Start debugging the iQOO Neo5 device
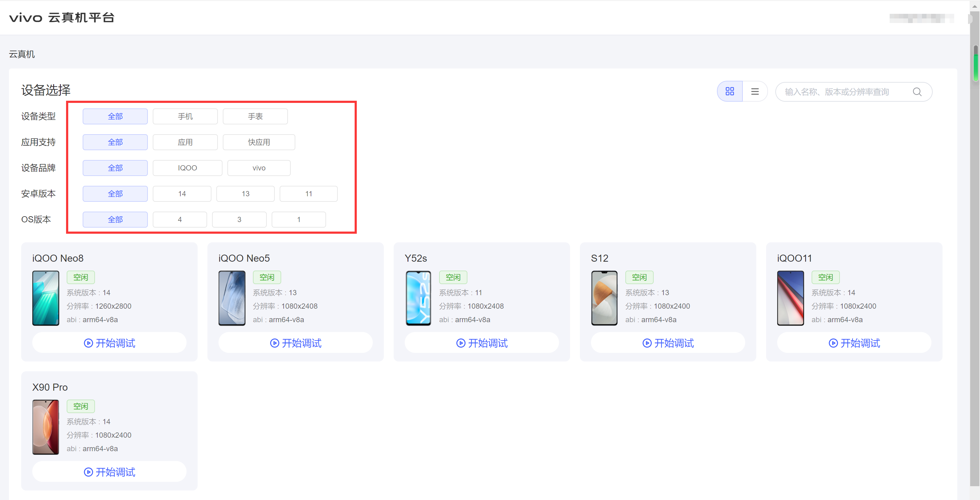The image size is (980, 500). point(295,342)
